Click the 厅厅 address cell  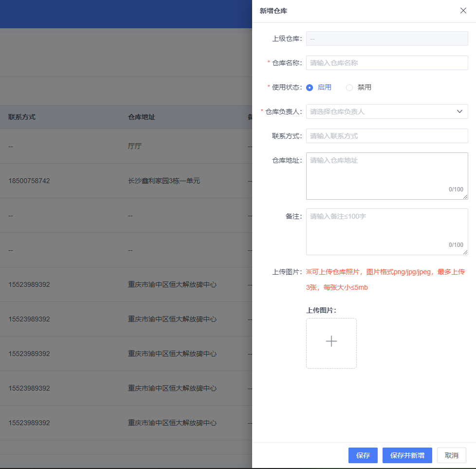135,146
